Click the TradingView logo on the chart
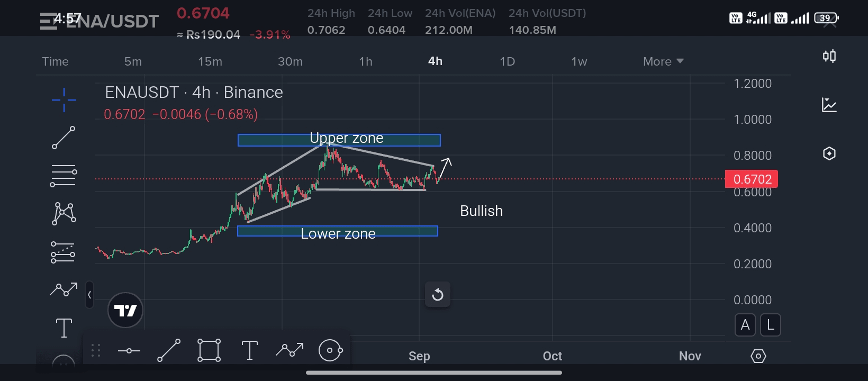This screenshot has height=381, width=868. tap(125, 310)
